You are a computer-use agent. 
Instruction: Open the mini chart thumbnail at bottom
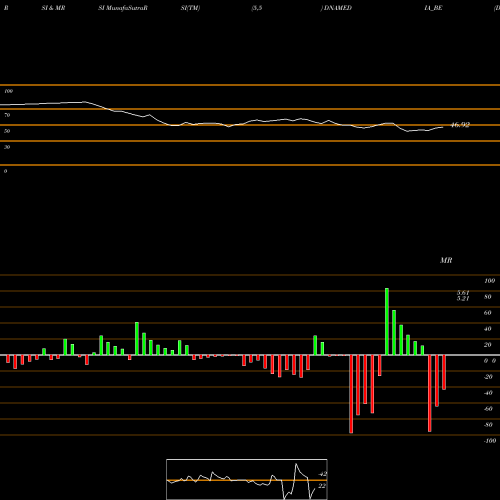click(247, 479)
